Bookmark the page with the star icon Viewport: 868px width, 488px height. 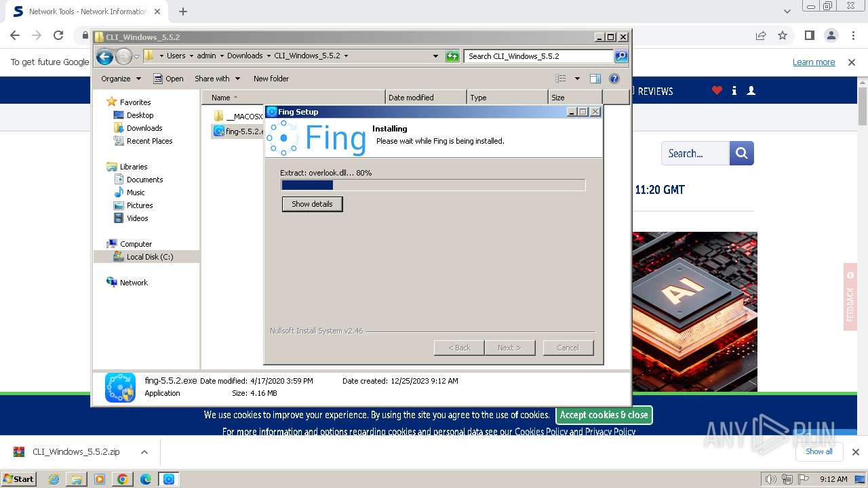[x=783, y=35]
